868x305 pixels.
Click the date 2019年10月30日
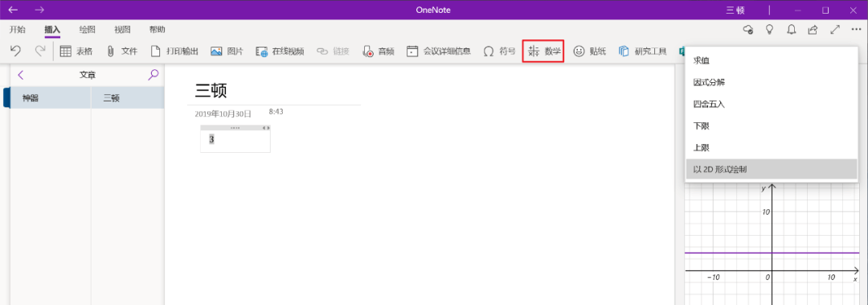coord(223,113)
